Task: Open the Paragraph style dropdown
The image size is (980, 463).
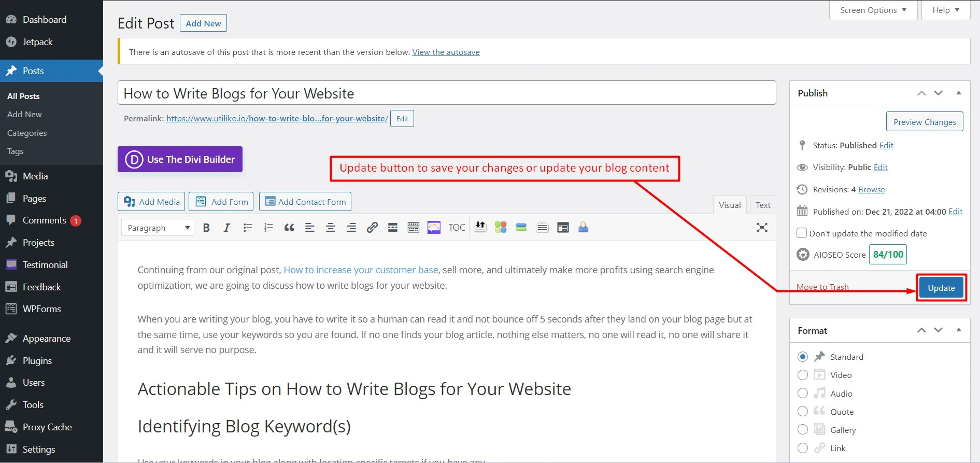Action: pos(158,228)
